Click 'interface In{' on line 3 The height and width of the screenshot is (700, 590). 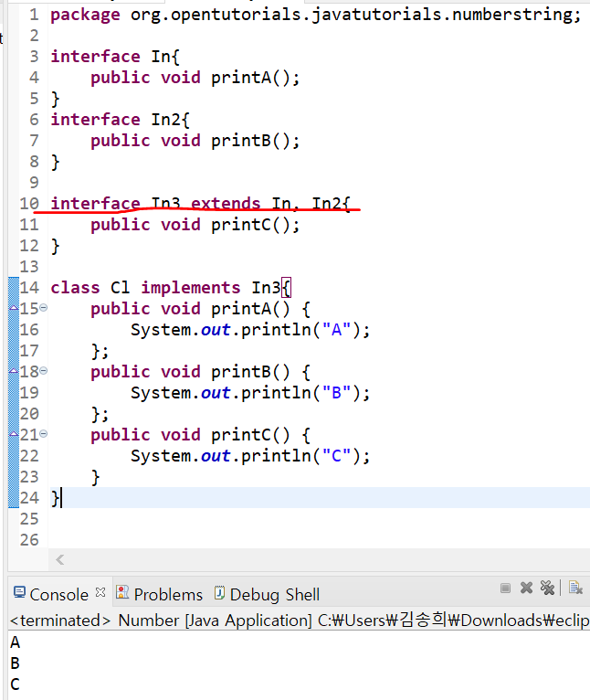115,57
